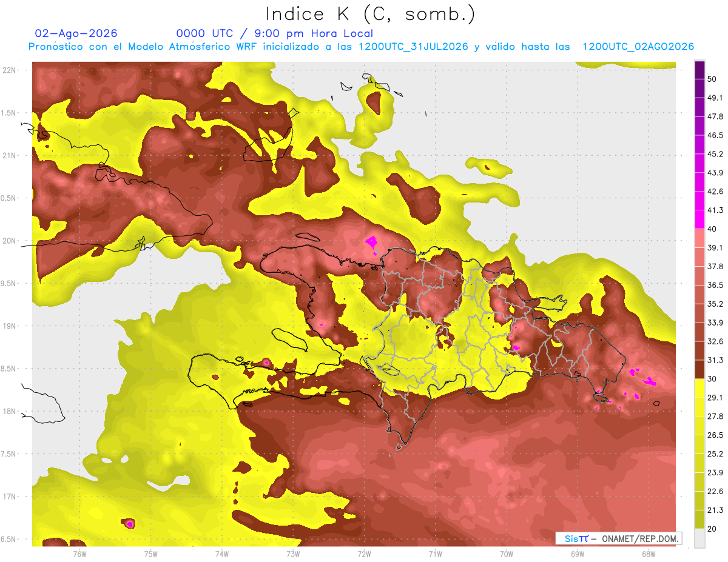Click the colorbar value "25.2"

[x=715, y=454]
